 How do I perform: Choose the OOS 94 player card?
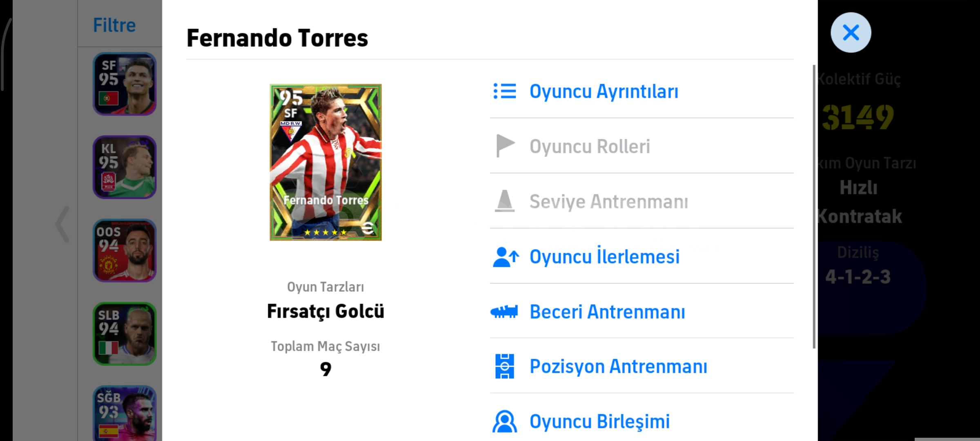click(x=125, y=251)
